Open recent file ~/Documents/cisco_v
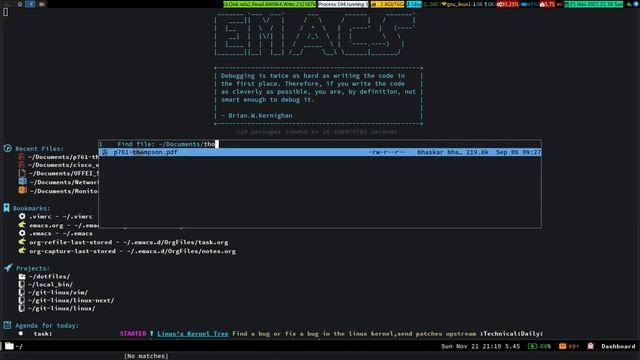Viewport: 640px width, 360px height. (x=63, y=165)
